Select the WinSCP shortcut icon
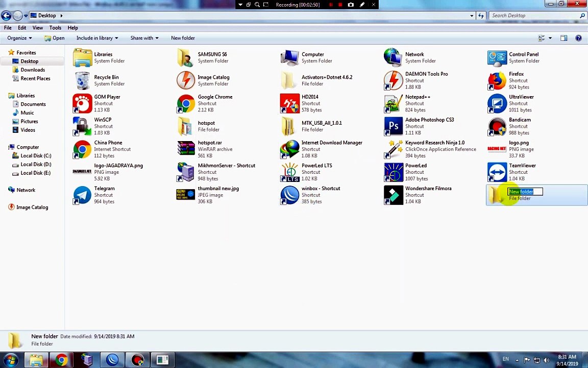Viewport: 588px width, 368px height. pos(82,126)
